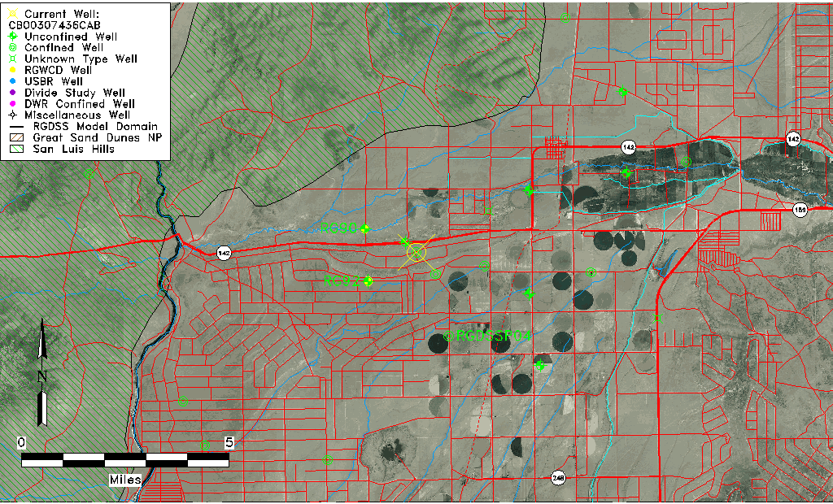Click the yellow current well marker on the map
833x504 pixels.
[x=416, y=252]
